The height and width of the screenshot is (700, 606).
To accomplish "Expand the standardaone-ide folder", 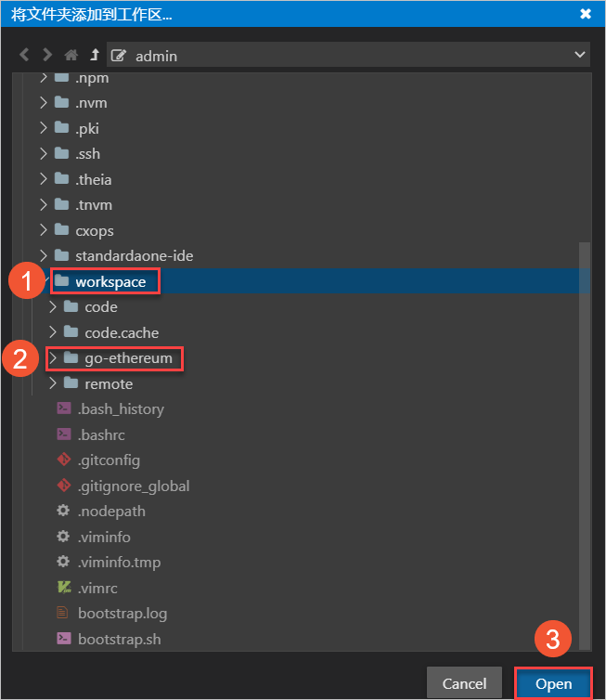I will 43,255.
